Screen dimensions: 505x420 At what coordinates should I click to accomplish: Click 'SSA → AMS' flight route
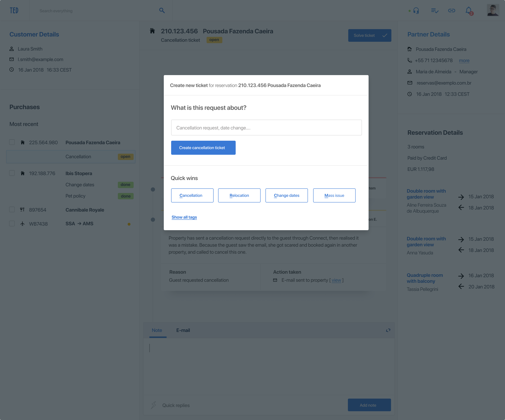tap(79, 224)
